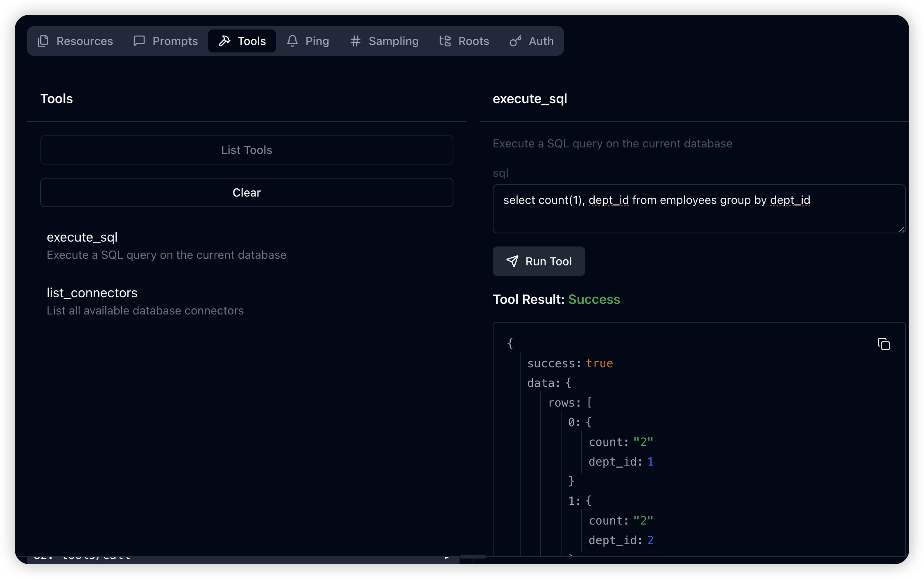Viewport: 924px width, 579px height.
Task: Click the paper plane Run Tool icon
Action: (x=512, y=261)
